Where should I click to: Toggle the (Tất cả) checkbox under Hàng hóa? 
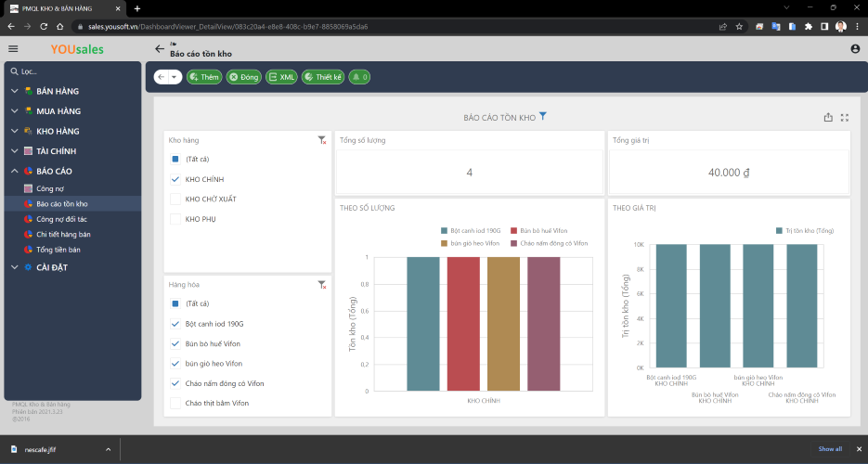(175, 303)
